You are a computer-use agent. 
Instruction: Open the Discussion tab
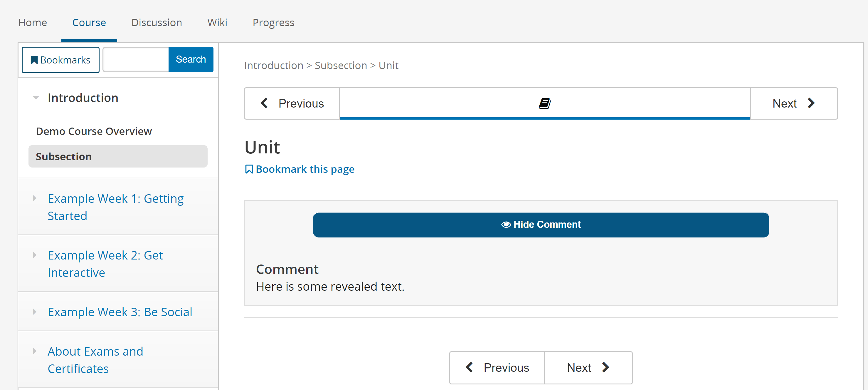[157, 23]
